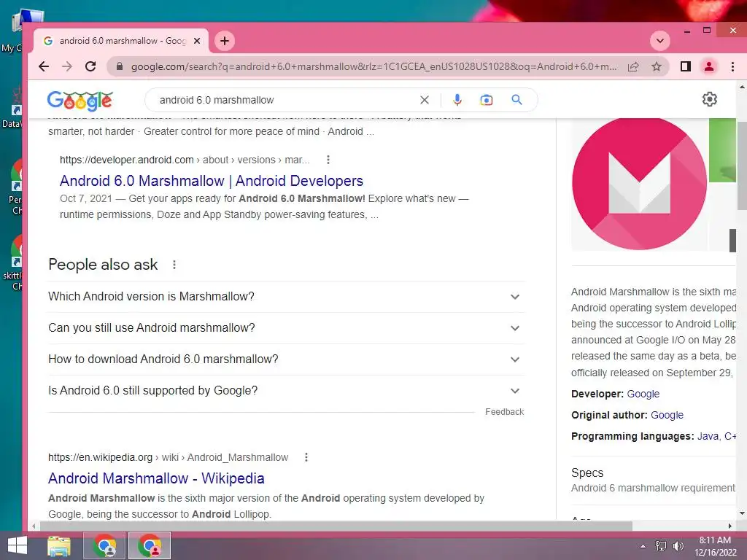Open File Explorer from the taskbar
Viewport: 747px width, 560px height.
pyautogui.click(x=60, y=545)
